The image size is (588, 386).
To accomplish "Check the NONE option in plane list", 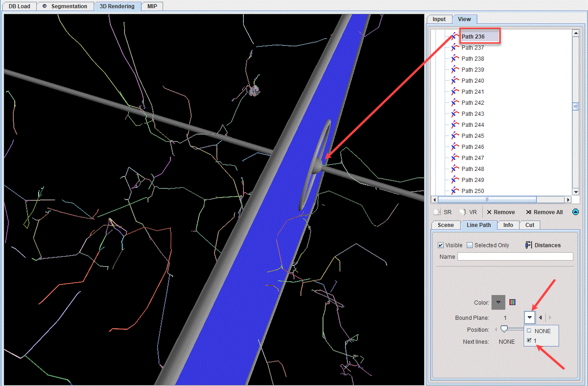I will 529,331.
